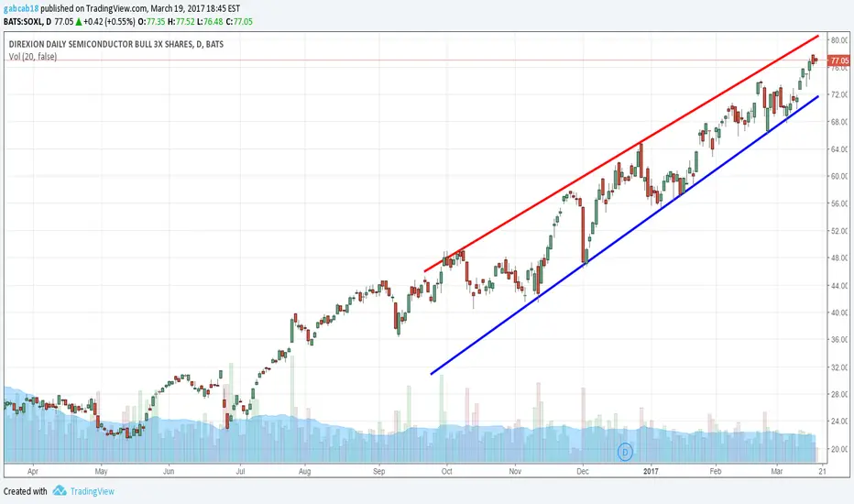The width and height of the screenshot is (854, 504).
Task: Click the Vol (20, false) indicator label
Action: [x=33, y=57]
